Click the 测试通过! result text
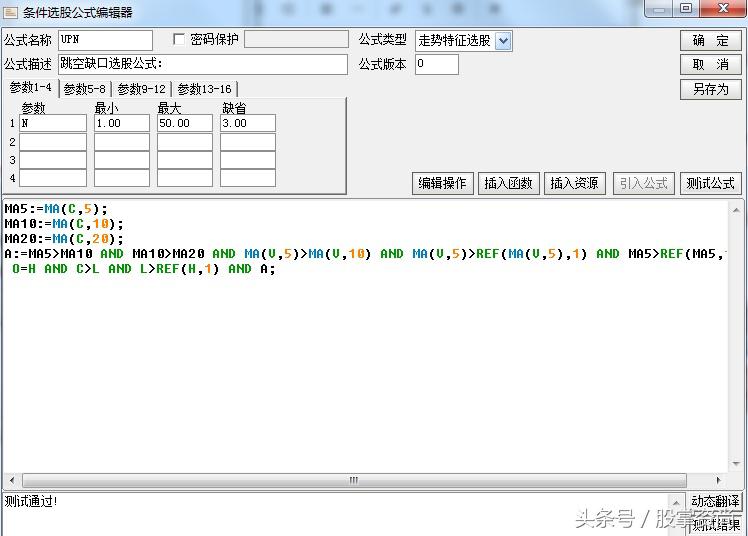Screen dimensions: 748x536 point(31,501)
